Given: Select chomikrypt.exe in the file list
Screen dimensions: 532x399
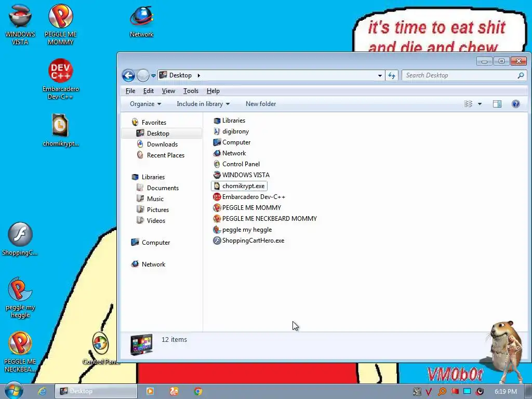Looking at the screenshot, I should (x=239, y=186).
